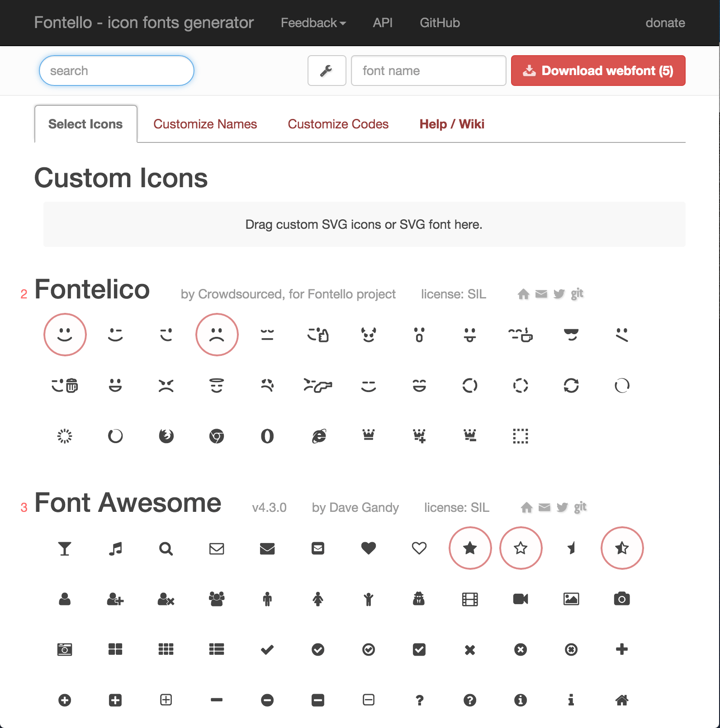Viewport: 720px width, 728px height.
Task: Click the Font Awesome section heading
Action: click(x=128, y=502)
